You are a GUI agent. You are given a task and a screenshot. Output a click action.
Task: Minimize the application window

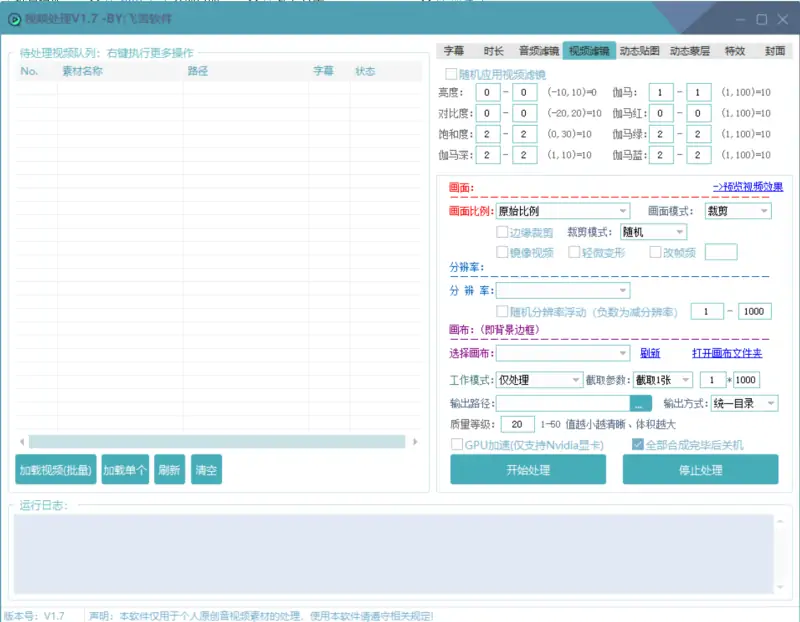tap(740, 19)
